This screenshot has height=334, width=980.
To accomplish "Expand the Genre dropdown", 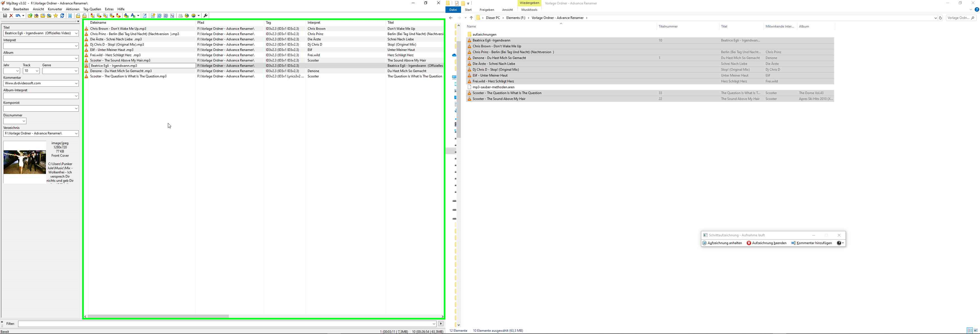I will pos(75,71).
